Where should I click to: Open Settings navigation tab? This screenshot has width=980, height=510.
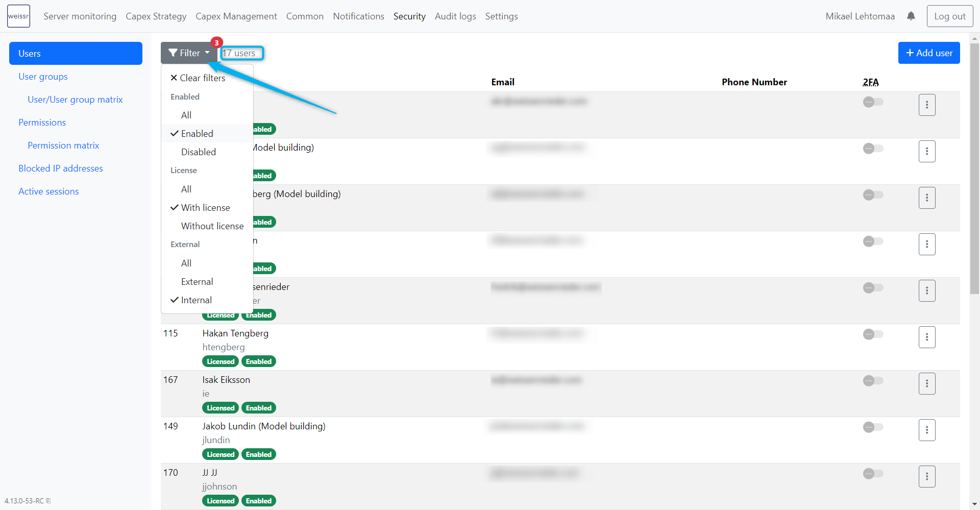coord(501,16)
